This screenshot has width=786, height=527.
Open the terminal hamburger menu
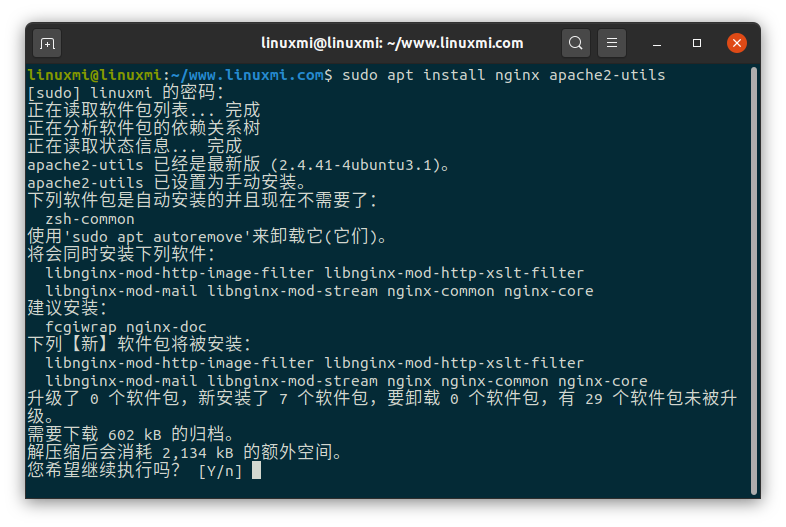(x=612, y=43)
